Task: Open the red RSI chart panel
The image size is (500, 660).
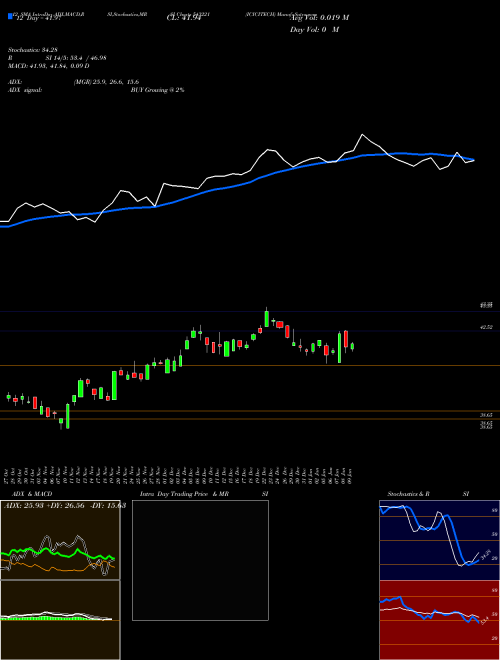Action: coord(439,620)
